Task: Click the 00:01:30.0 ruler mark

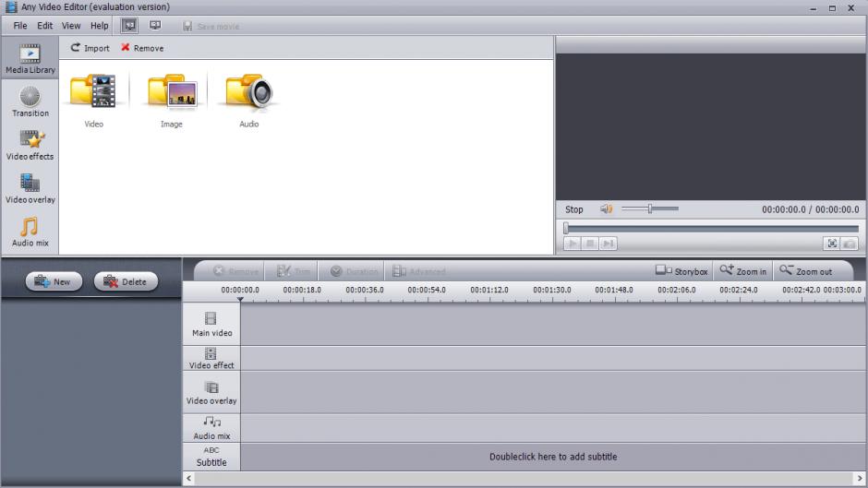Action: (x=552, y=290)
